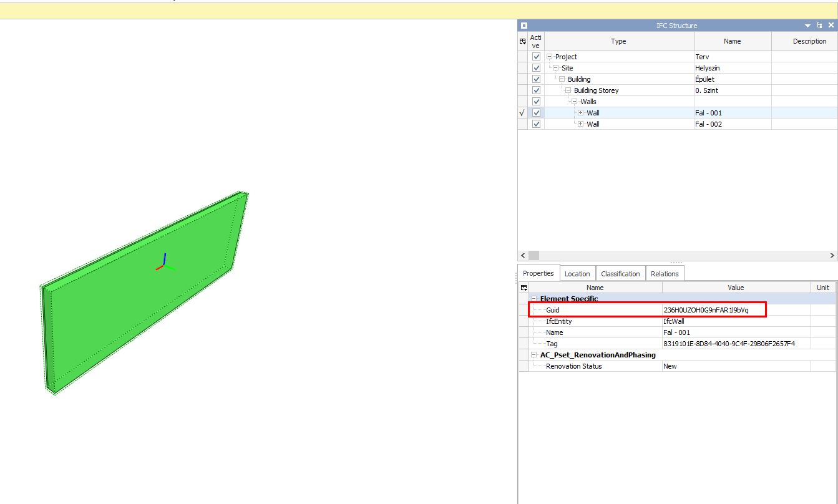Click the IfcEntity value IfcWall
The height and width of the screenshot is (504, 838).
coord(673,321)
